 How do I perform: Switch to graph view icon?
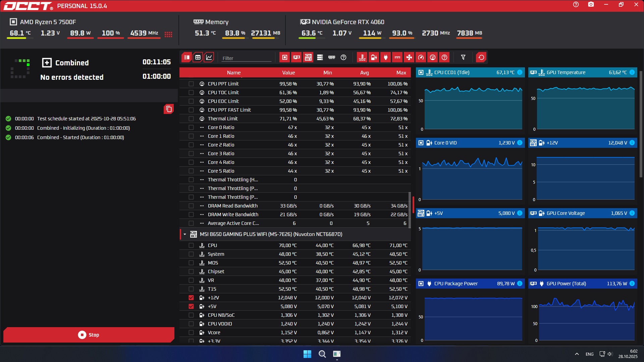point(209,57)
